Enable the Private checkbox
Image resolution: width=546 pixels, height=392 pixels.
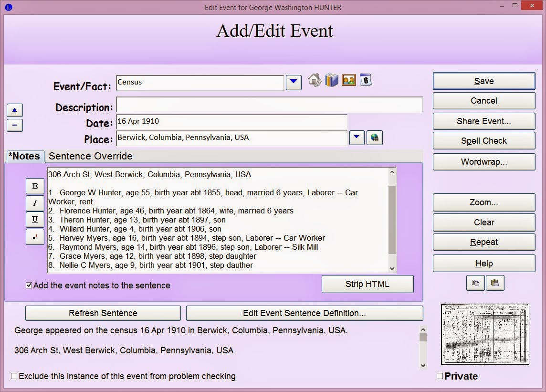coord(440,376)
